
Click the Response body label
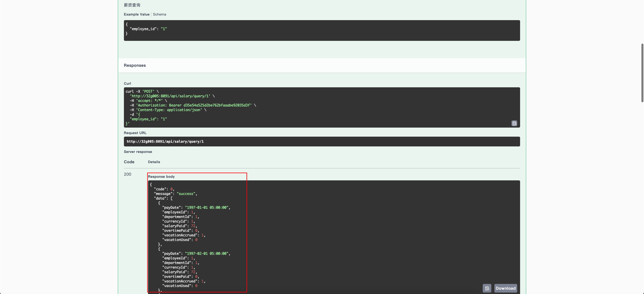click(161, 177)
